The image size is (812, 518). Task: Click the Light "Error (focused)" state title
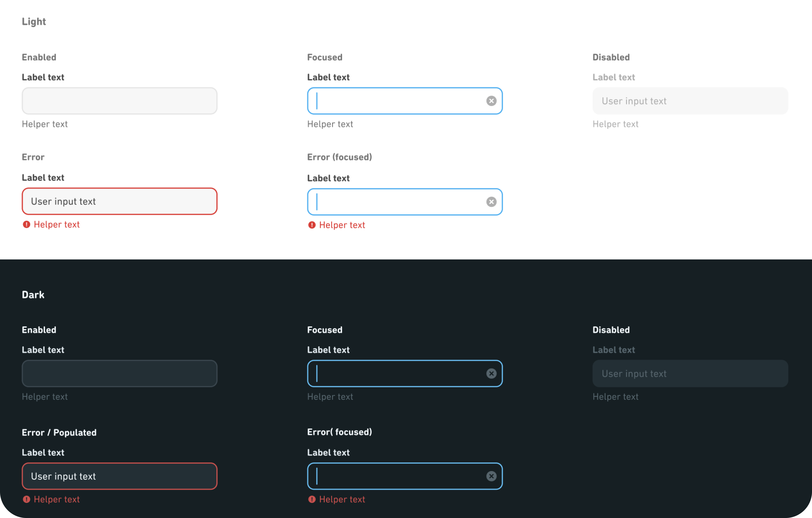(340, 157)
